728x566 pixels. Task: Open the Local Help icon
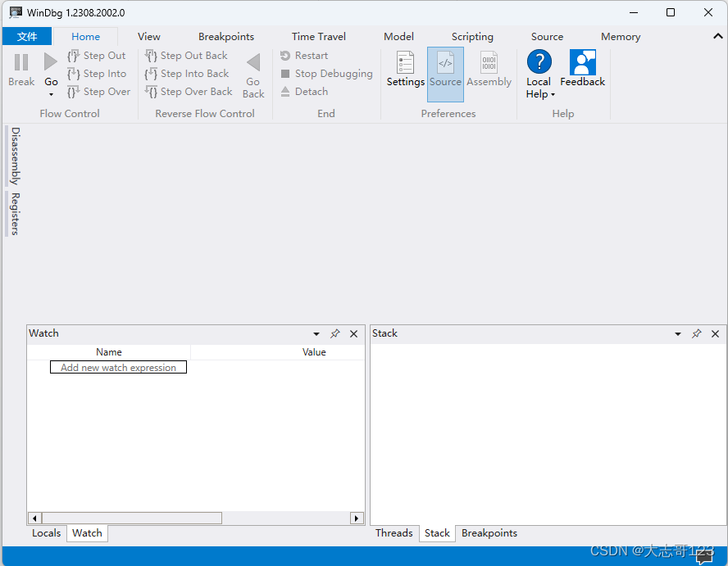(x=539, y=61)
